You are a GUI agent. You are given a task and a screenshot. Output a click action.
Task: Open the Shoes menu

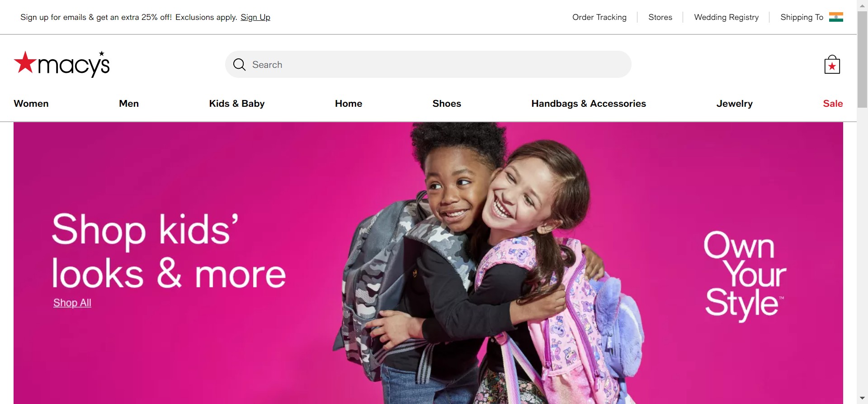pyautogui.click(x=447, y=104)
